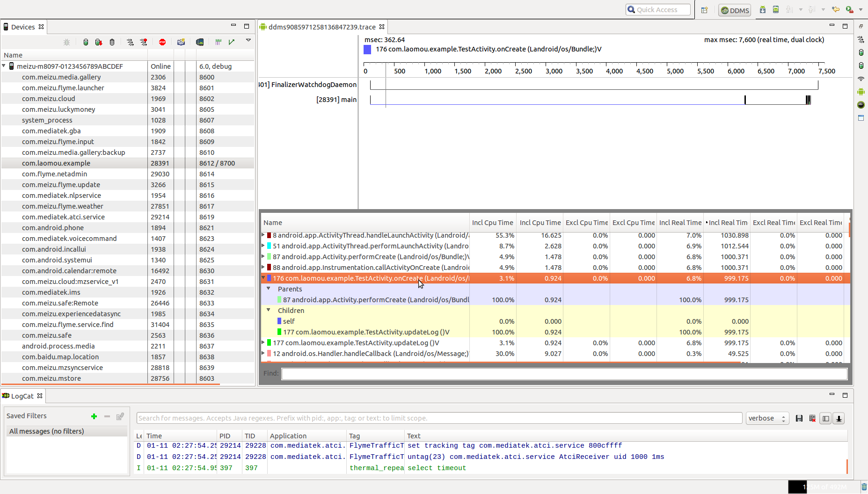Open the verbose log level dropdown

point(767,418)
